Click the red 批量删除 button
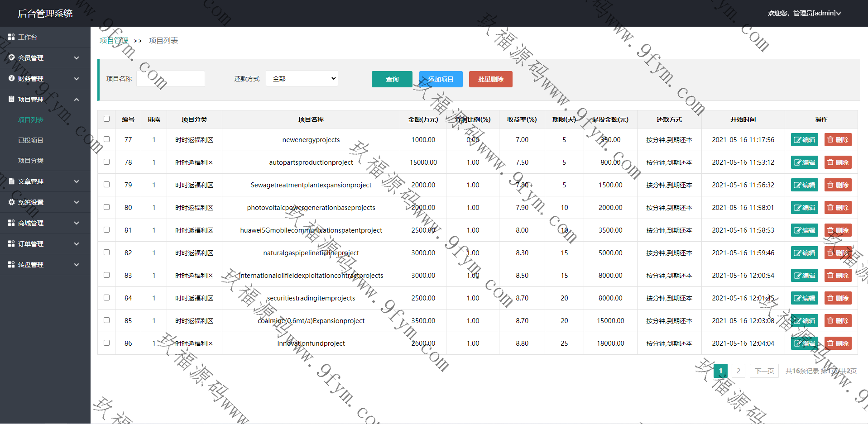Screen dimensions: 868x424 [x=490, y=79]
